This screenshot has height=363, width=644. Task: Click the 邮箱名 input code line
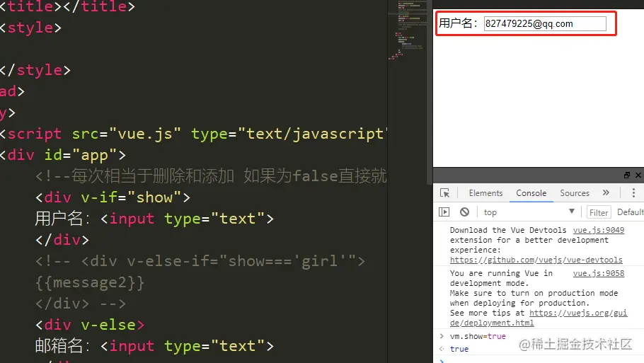(x=154, y=346)
